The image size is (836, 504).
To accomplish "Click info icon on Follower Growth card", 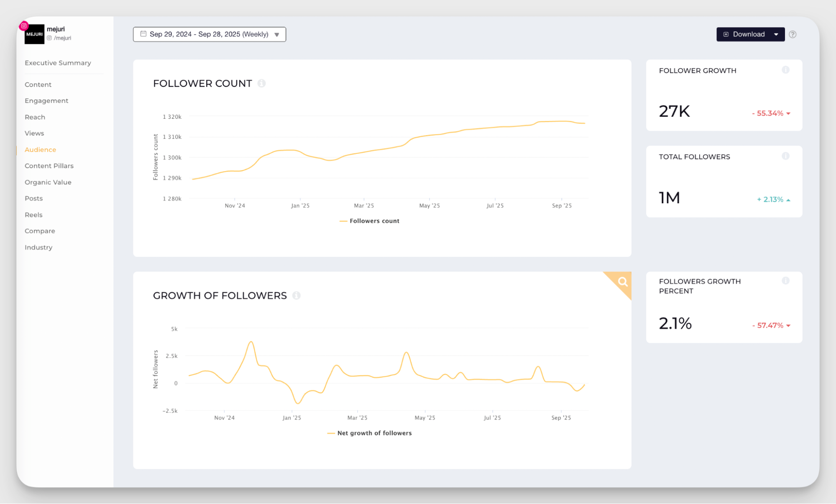I will (x=785, y=70).
